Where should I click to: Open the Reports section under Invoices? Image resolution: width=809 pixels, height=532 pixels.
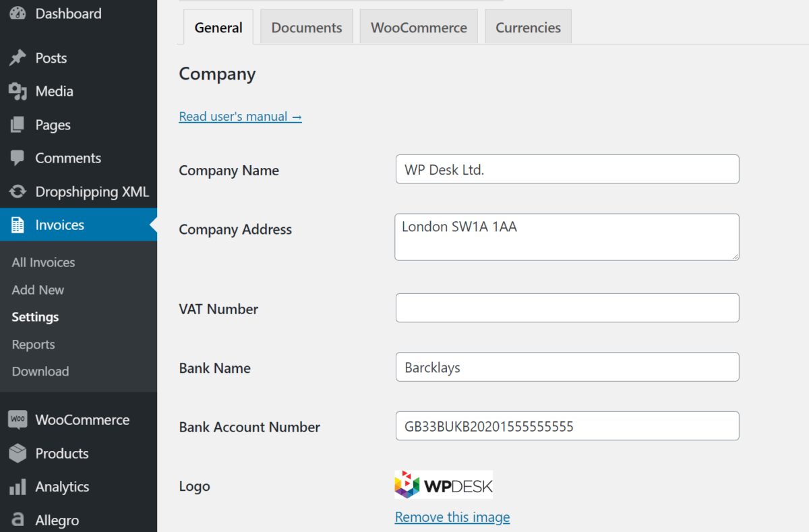pos(32,344)
